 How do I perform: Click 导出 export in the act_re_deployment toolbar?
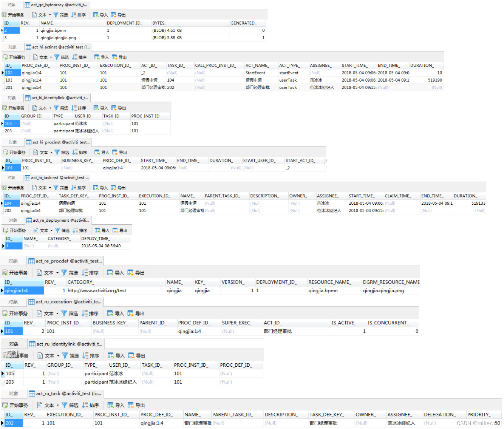coord(120,230)
